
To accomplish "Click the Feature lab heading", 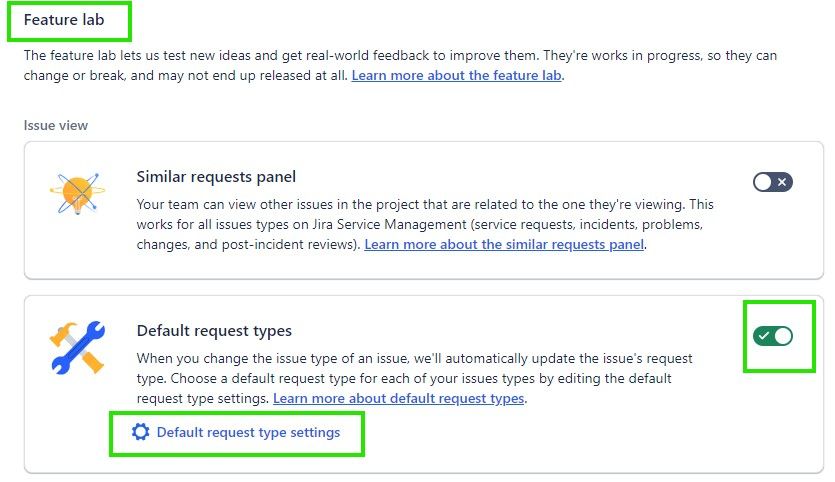I will (x=64, y=20).
